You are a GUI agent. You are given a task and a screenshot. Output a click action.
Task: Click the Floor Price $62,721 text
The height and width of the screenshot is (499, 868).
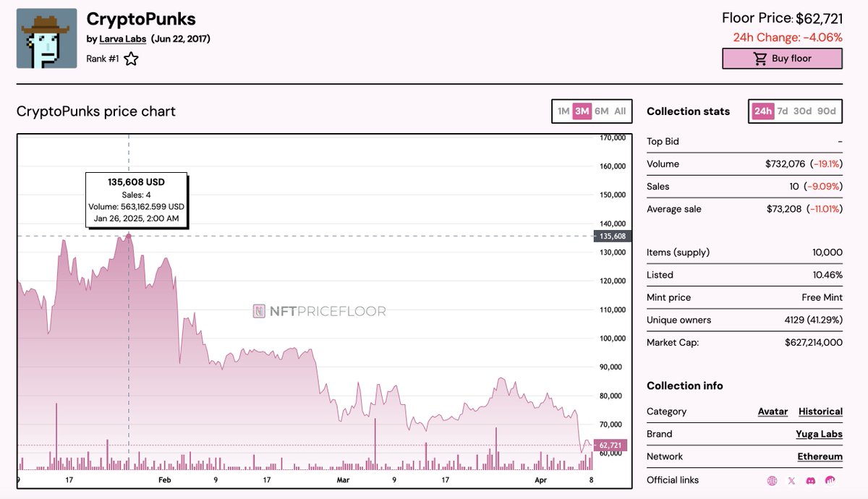[782, 19]
